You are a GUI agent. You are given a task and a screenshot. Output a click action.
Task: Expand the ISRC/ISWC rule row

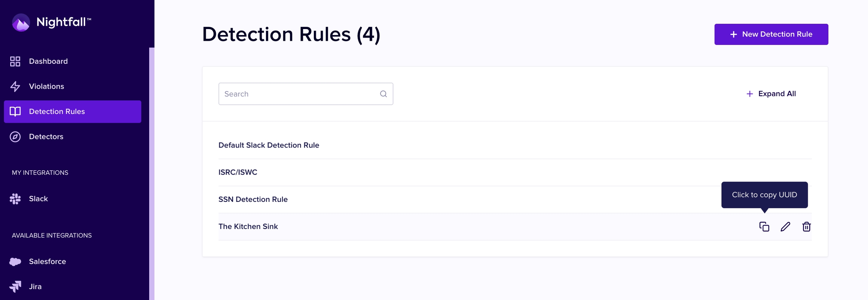515,172
